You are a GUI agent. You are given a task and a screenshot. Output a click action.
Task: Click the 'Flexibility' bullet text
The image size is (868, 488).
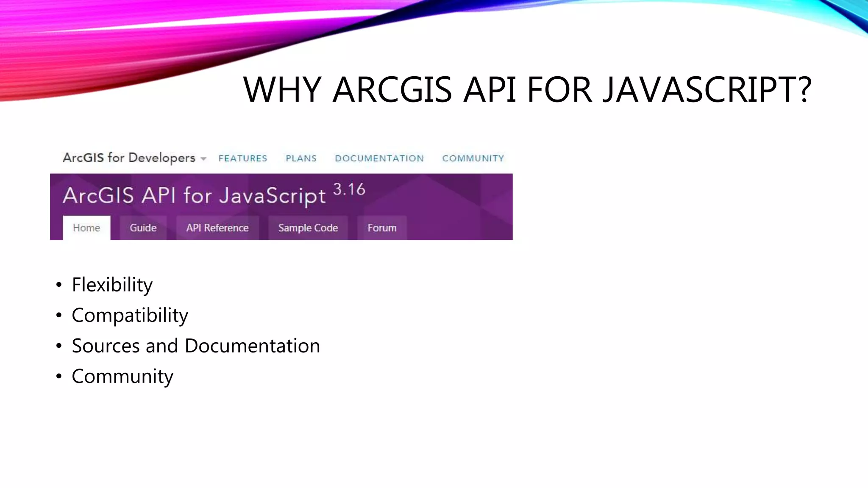(x=112, y=285)
